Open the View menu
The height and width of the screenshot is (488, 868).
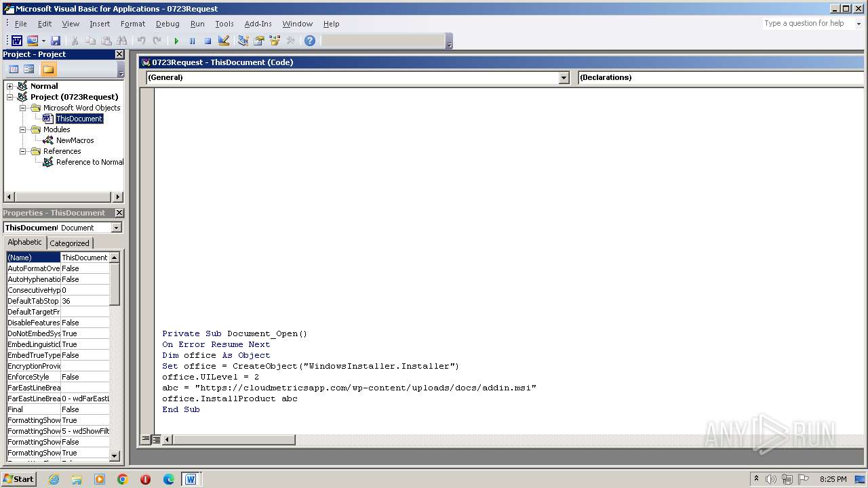click(x=71, y=24)
